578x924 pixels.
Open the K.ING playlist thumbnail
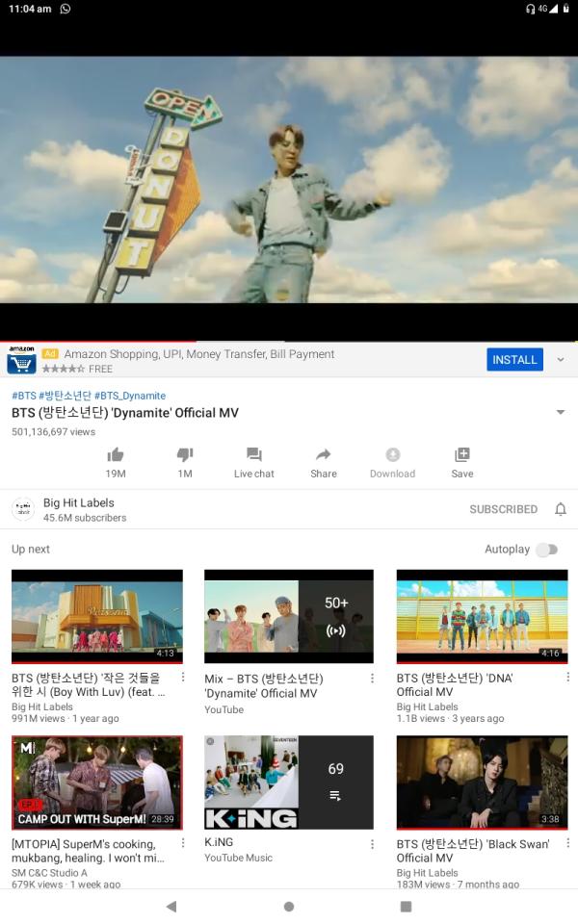pyautogui.click(x=289, y=783)
